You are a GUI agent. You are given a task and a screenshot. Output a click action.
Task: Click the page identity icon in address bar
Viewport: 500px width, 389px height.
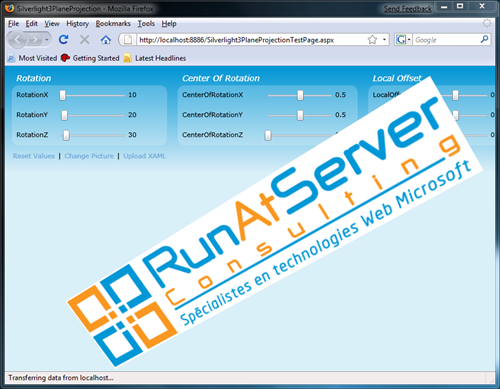coord(128,40)
